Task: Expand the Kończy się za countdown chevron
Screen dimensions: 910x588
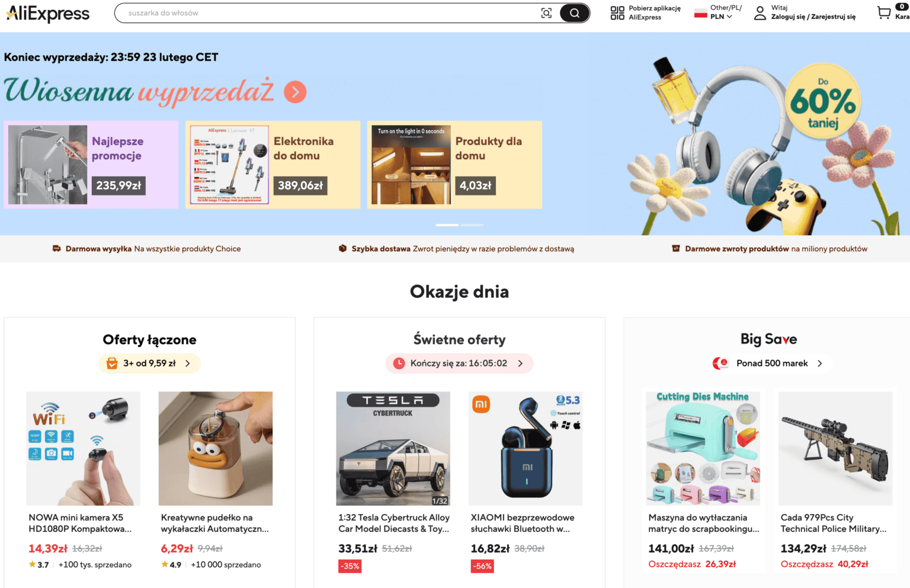Action: pos(520,364)
